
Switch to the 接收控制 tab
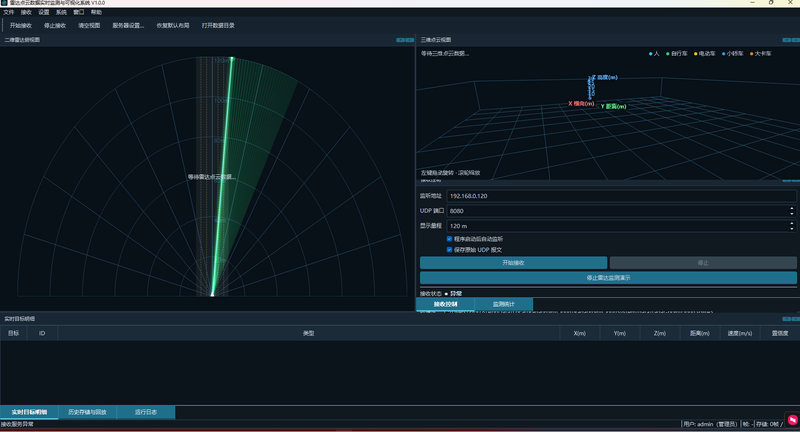click(445, 304)
